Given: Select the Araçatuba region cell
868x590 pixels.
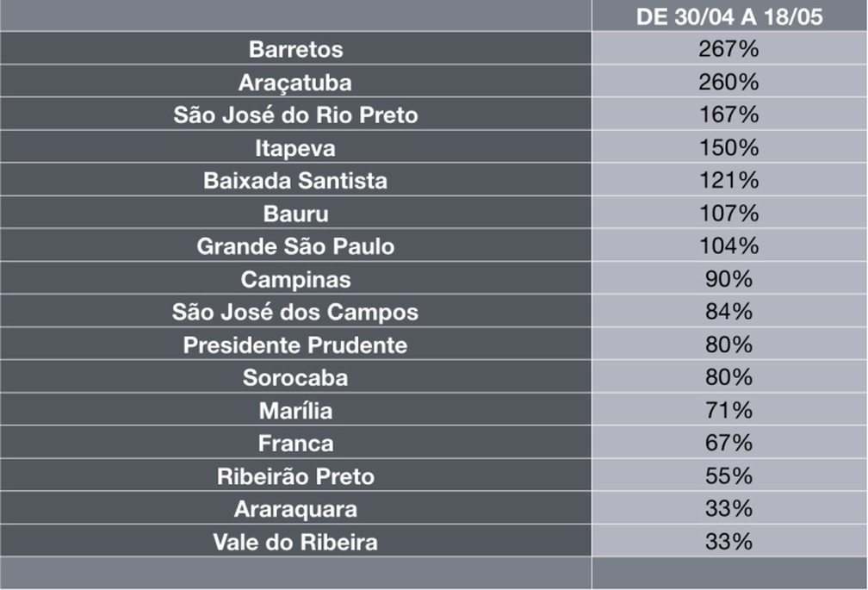Looking at the screenshot, I should (x=295, y=83).
